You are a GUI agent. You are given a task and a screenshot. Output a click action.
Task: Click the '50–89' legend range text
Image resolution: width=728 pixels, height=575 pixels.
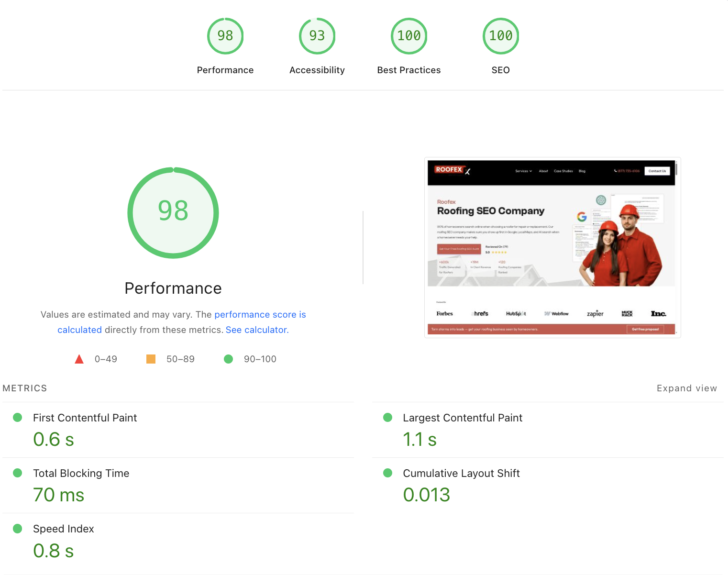point(180,359)
